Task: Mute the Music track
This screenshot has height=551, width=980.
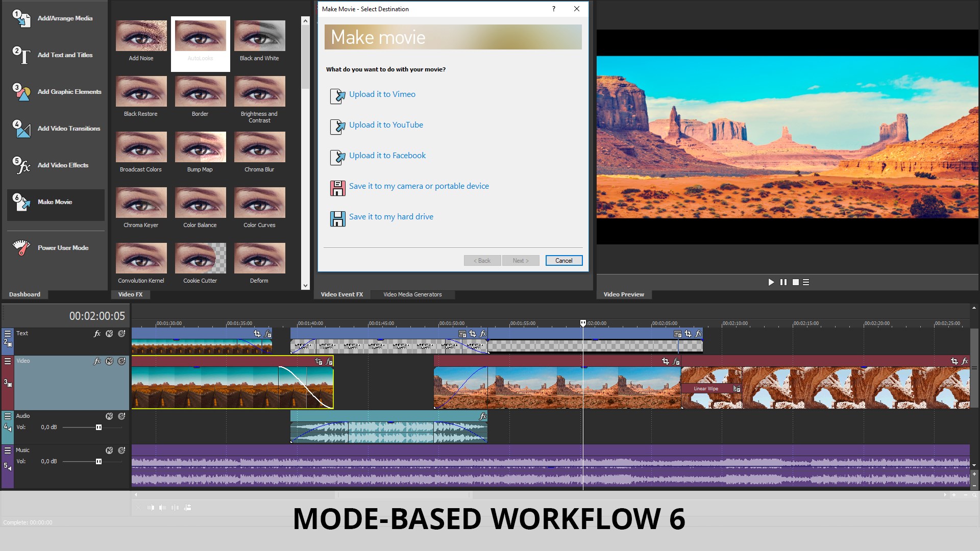Action: (x=109, y=450)
